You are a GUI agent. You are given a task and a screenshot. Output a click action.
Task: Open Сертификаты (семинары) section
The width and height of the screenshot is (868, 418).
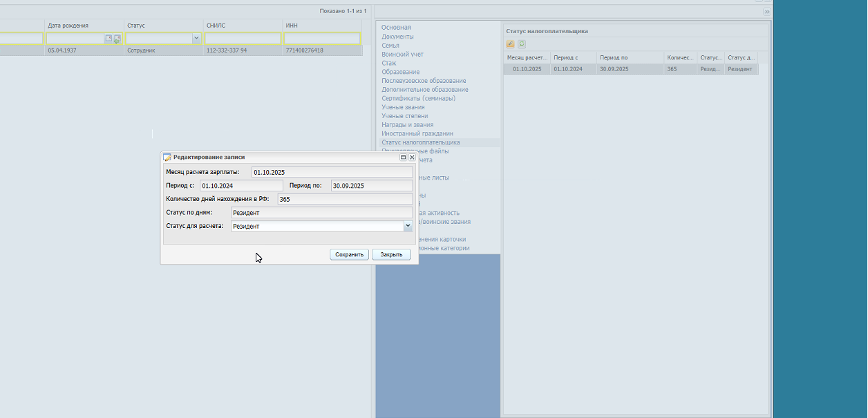click(x=419, y=98)
